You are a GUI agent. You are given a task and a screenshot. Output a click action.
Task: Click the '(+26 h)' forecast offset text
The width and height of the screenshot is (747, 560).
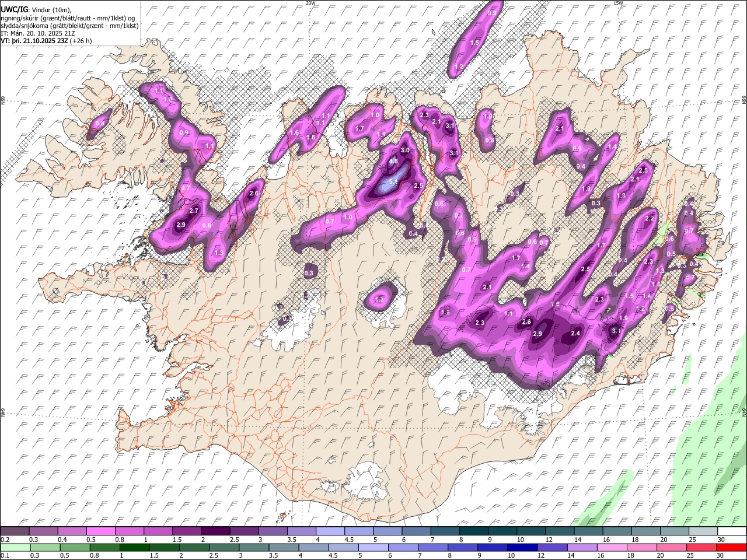81,41
